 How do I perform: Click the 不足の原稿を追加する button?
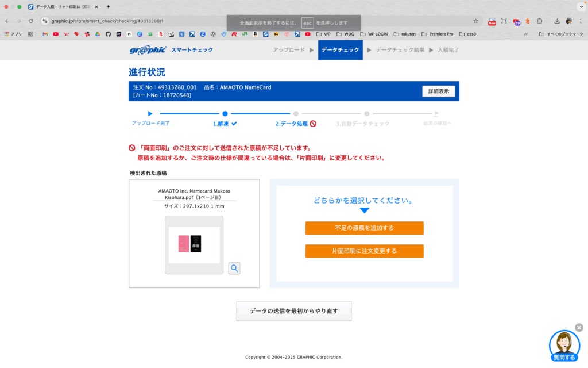[x=364, y=228]
